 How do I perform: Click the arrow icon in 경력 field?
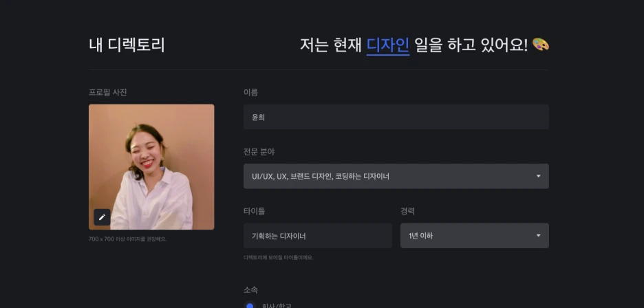[538, 236]
